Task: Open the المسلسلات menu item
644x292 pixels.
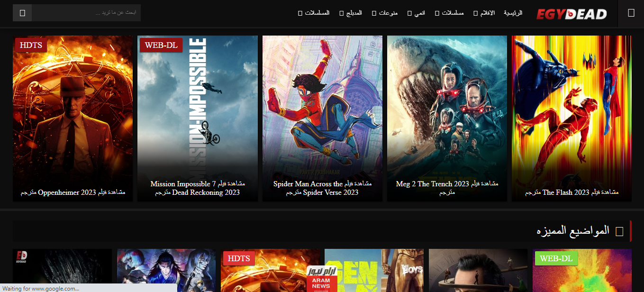Action: 317,13
